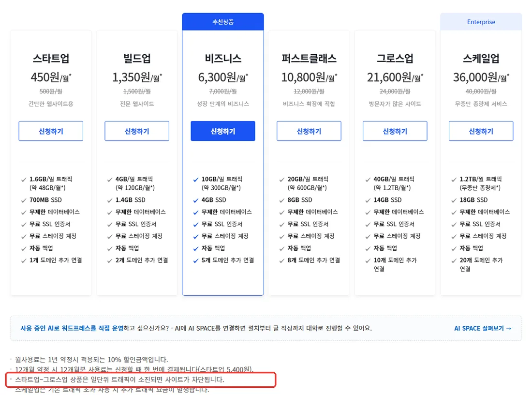
Task: Click the 2개 도메인 추가 연결 feature
Action: tap(142, 260)
